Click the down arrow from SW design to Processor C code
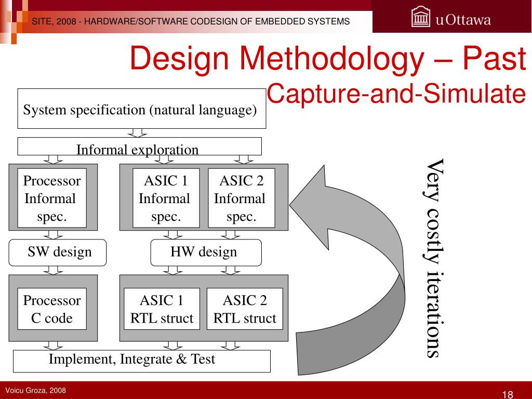The width and height of the screenshot is (532, 399). coord(54,270)
